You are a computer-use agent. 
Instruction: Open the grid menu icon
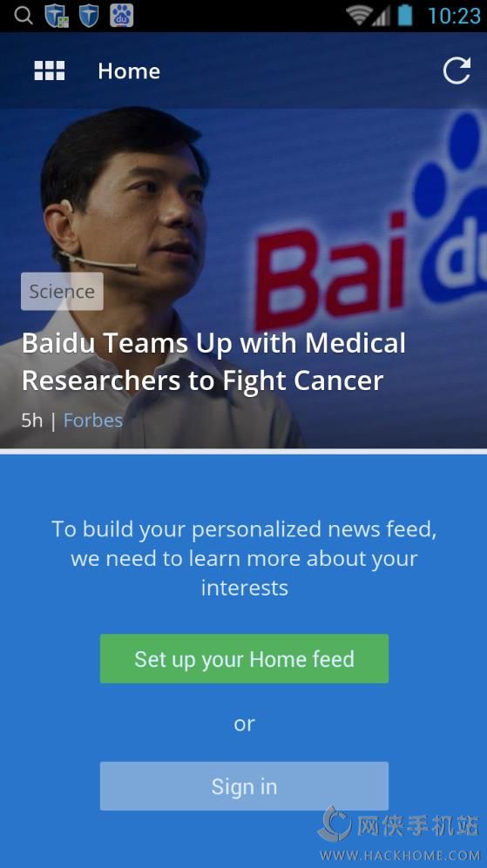tap(50, 71)
